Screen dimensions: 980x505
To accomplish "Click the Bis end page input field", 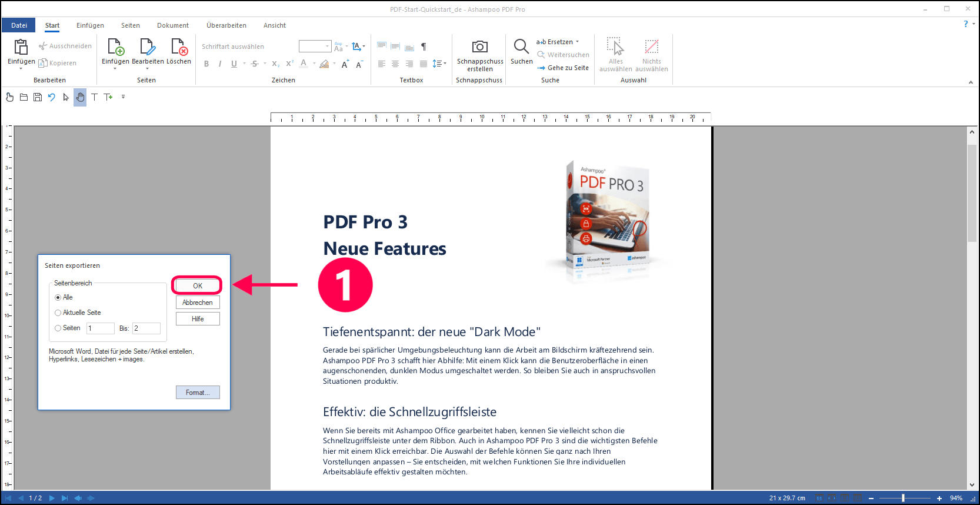I will (x=146, y=328).
